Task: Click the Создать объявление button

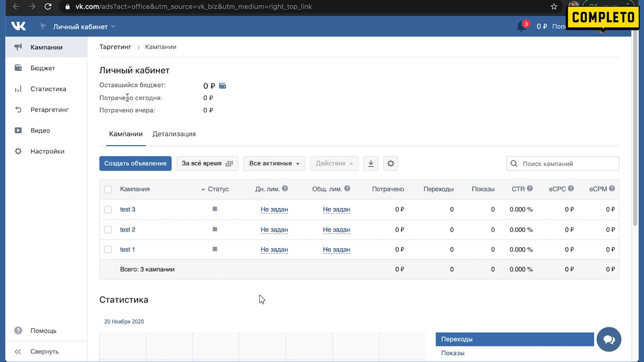Action: tap(135, 163)
